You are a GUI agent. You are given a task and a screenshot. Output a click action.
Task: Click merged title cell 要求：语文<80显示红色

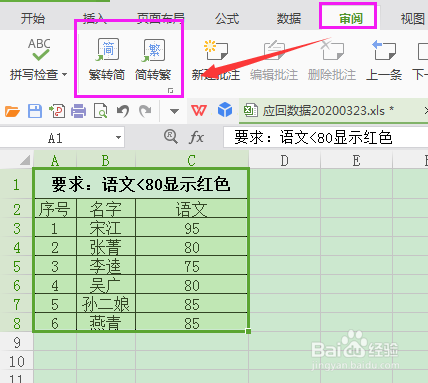click(141, 184)
